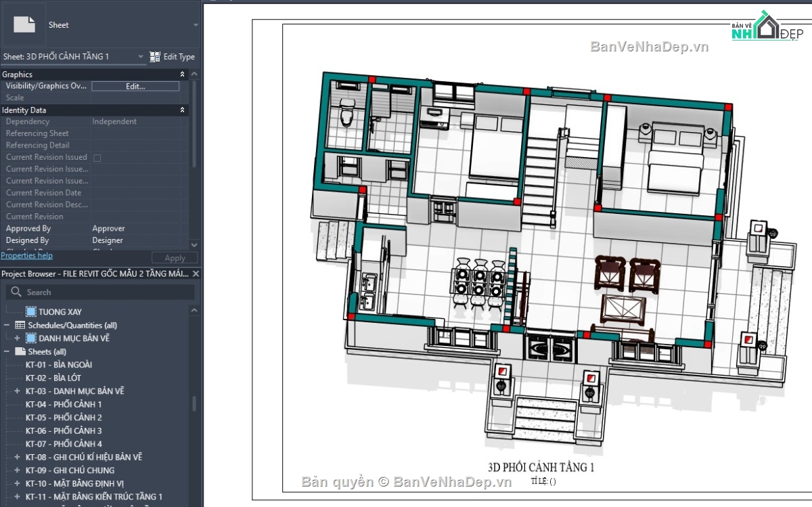Viewport: 812px width, 507px height.
Task: Select sheet KT-01 - BÌA NGOÀI
Action: coord(59,365)
